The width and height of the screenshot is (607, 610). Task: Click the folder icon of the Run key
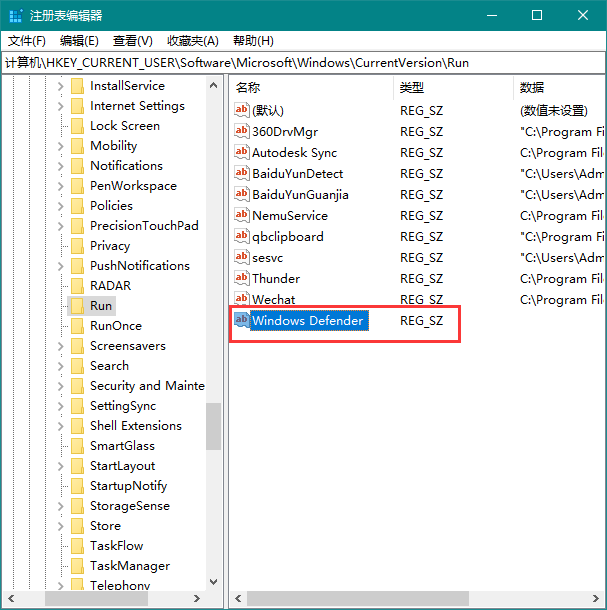click(77, 306)
